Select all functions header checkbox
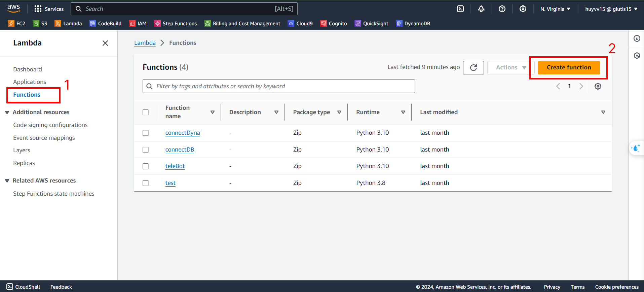 (146, 112)
